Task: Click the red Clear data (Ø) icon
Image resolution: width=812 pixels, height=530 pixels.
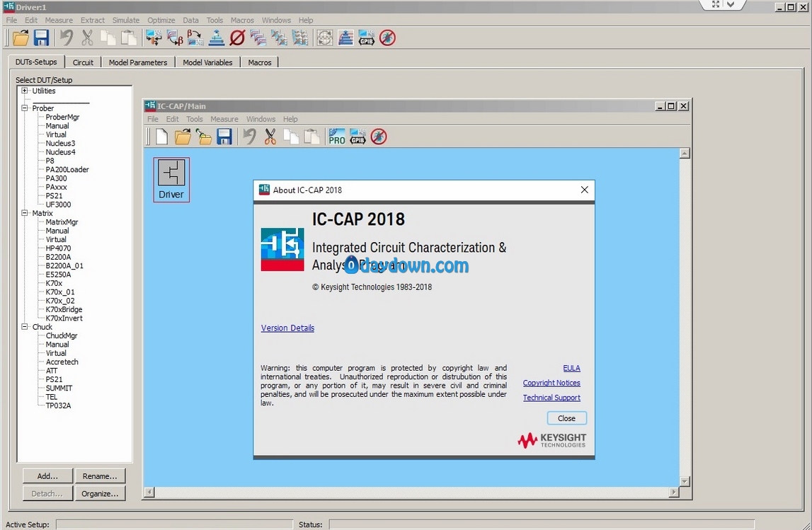Action: click(x=237, y=38)
